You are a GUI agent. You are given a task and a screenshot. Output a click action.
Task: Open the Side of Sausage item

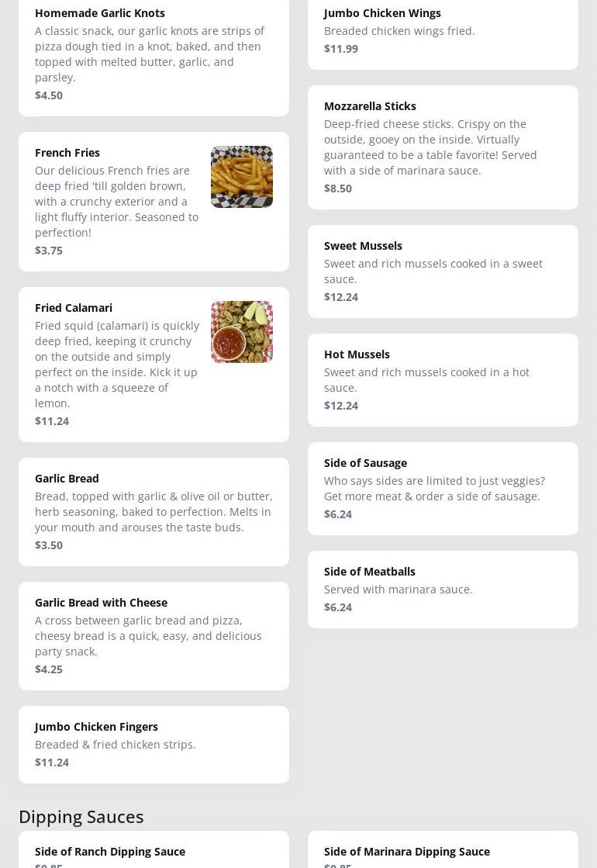pos(443,489)
